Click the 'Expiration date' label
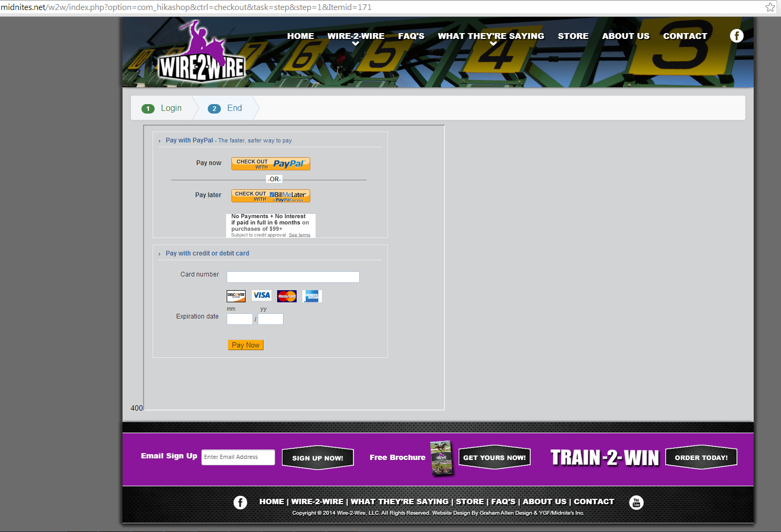The image size is (781, 532). pyautogui.click(x=197, y=316)
